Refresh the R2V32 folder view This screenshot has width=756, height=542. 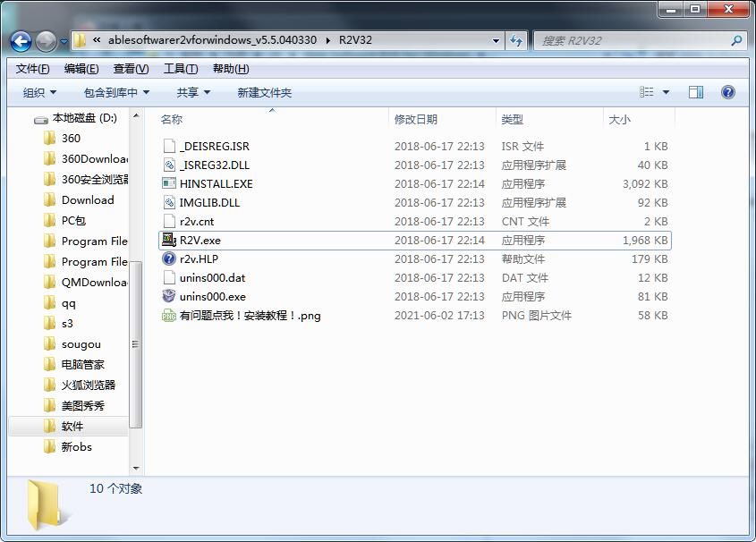[x=516, y=41]
